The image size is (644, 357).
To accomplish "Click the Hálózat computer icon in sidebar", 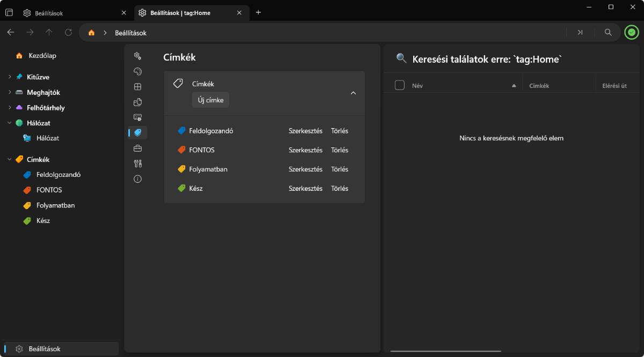I will (27, 138).
